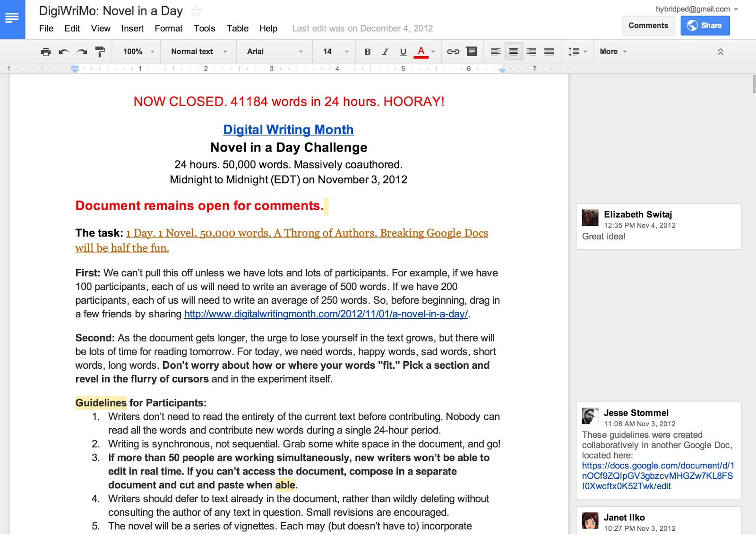This screenshot has height=535, width=756.
Task: Toggle italic formatting
Action: 386,51
